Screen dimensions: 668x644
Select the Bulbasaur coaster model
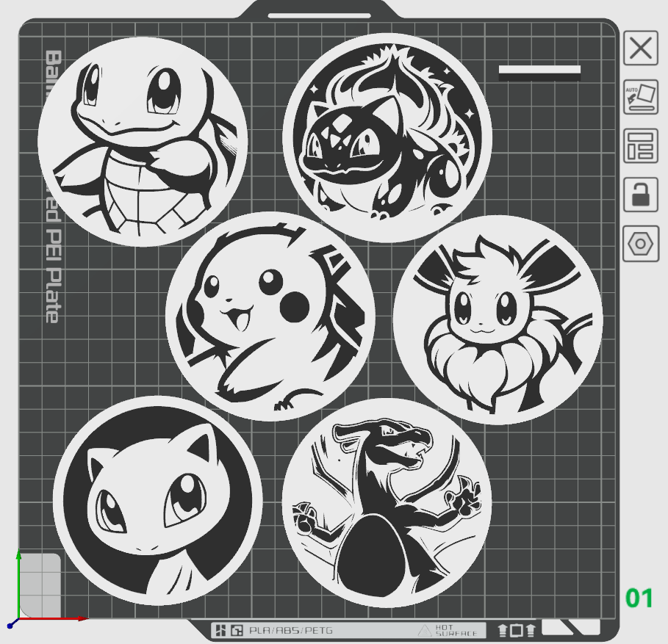point(387,137)
